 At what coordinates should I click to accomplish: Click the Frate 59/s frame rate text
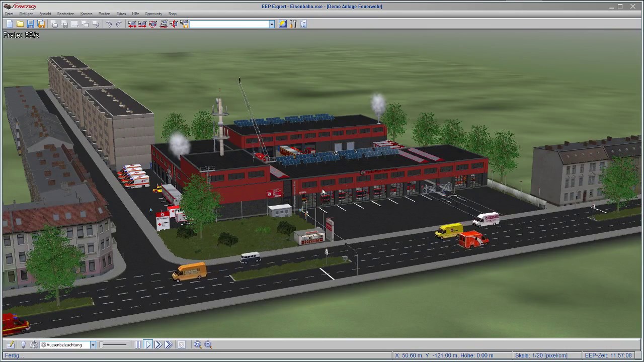click(x=21, y=35)
